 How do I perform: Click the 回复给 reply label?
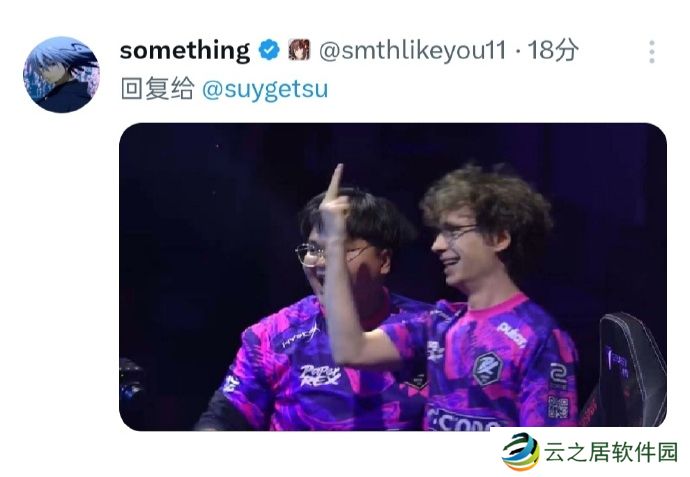coord(157,88)
